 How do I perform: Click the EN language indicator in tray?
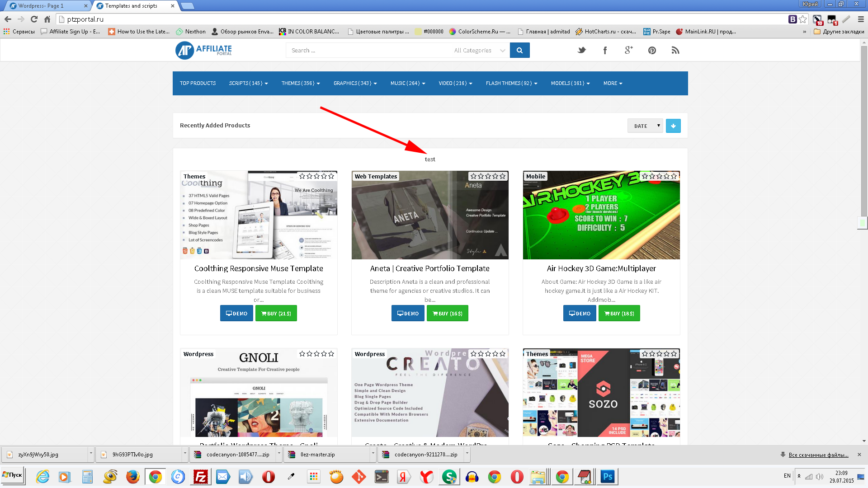[x=787, y=476]
